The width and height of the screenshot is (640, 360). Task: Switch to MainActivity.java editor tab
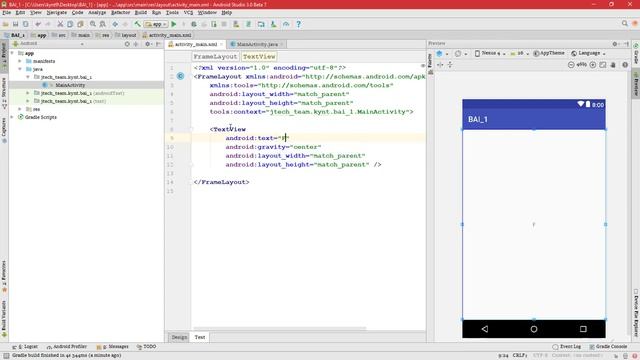257,44
